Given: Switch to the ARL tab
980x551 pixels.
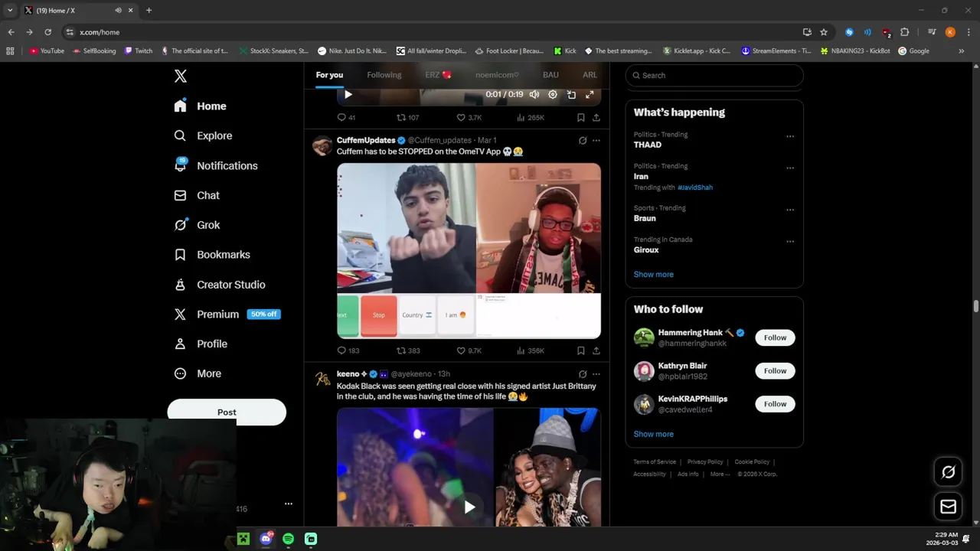Looking at the screenshot, I should [590, 75].
